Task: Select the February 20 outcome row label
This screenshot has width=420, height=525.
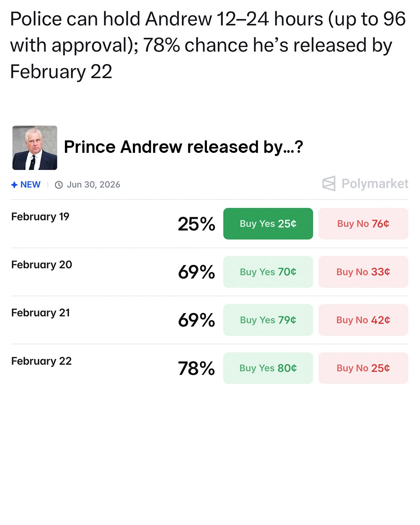Action: pyautogui.click(x=42, y=265)
